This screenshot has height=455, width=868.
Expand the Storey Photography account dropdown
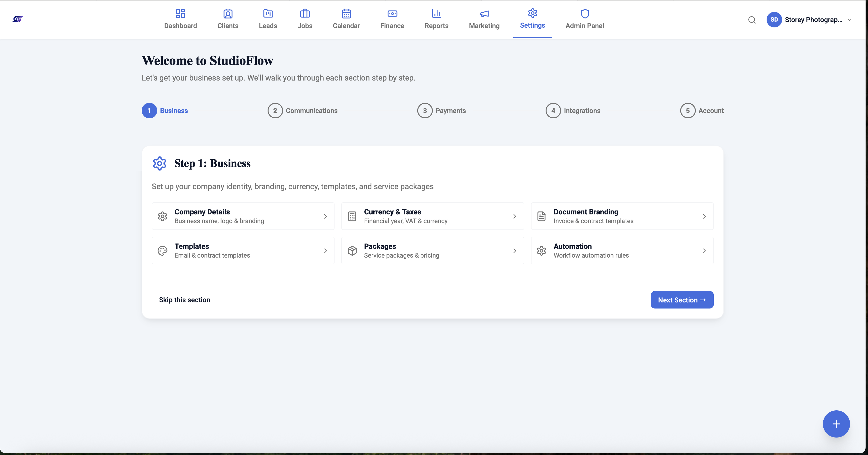click(x=850, y=20)
